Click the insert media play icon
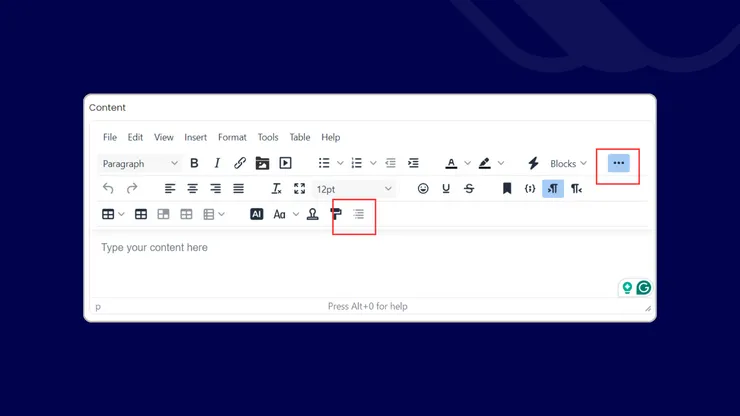740x416 pixels. pyautogui.click(x=285, y=163)
